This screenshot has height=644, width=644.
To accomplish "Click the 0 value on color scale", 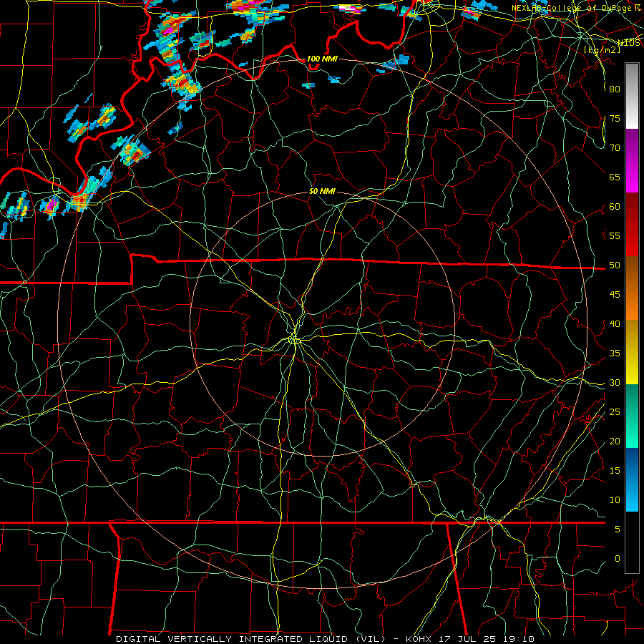I will tap(618, 559).
